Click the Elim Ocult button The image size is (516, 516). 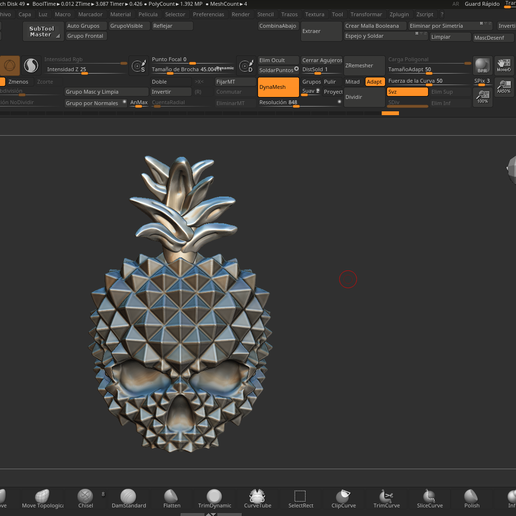(x=278, y=60)
